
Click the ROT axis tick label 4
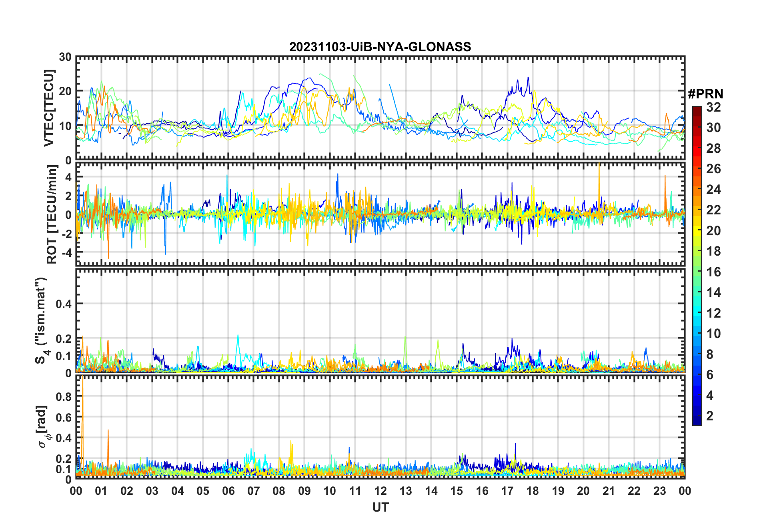click(68, 176)
